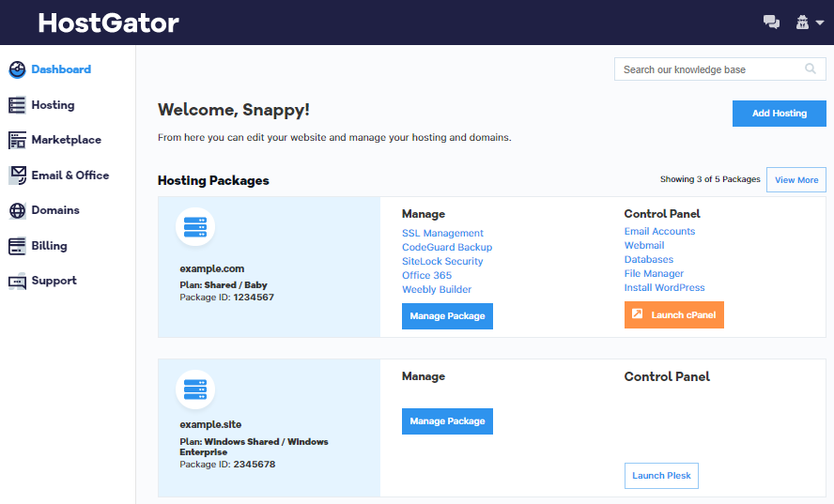Select Email & Office in the sidebar
834x504 pixels.
[70, 176]
